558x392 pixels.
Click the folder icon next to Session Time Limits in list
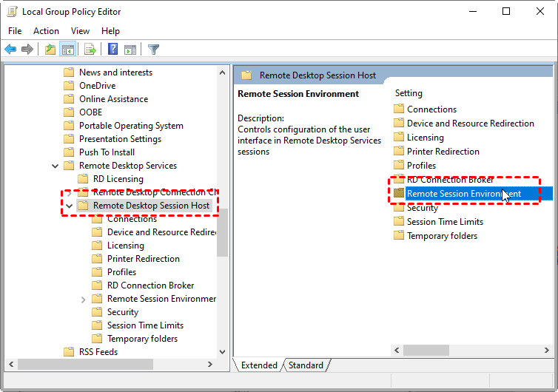[x=399, y=221]
